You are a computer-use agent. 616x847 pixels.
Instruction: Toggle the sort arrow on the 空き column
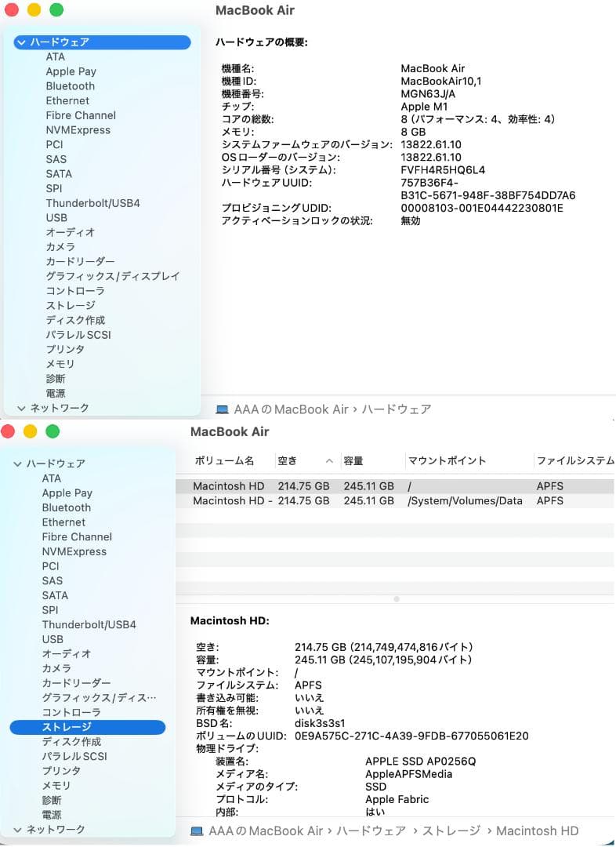(329, 461)
